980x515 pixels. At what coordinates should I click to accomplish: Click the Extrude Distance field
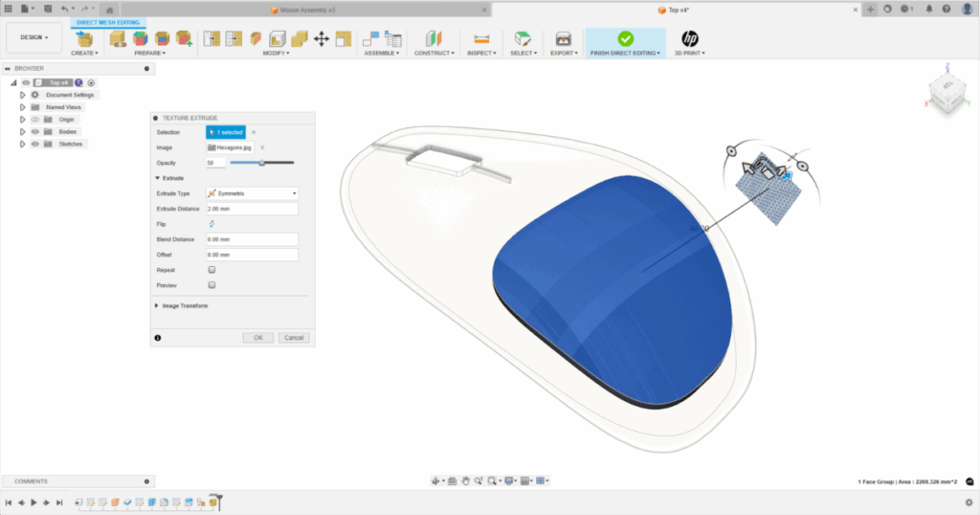pos(252,209)
